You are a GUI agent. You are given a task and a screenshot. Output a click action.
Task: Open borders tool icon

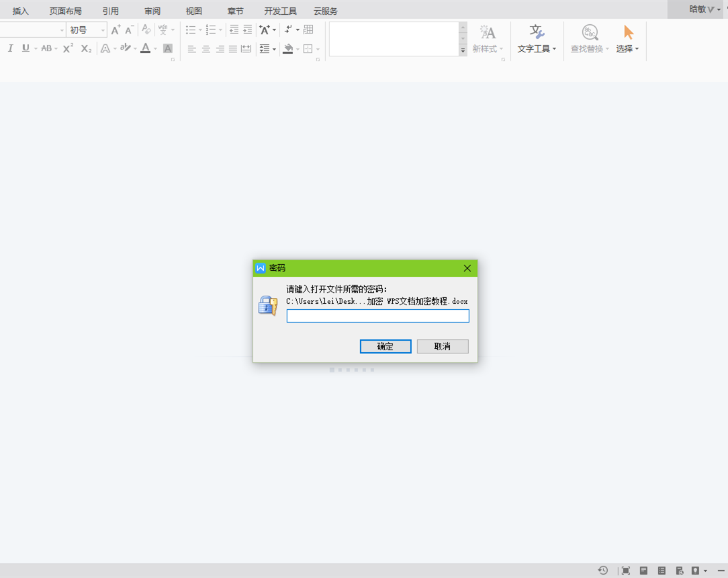click(x=308, y=48)
